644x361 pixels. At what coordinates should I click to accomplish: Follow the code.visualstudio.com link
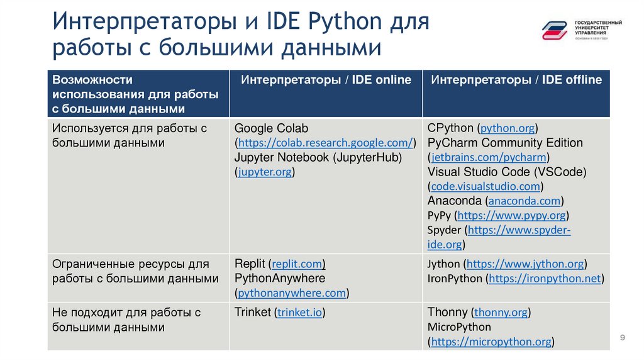(x=486, y=186)
